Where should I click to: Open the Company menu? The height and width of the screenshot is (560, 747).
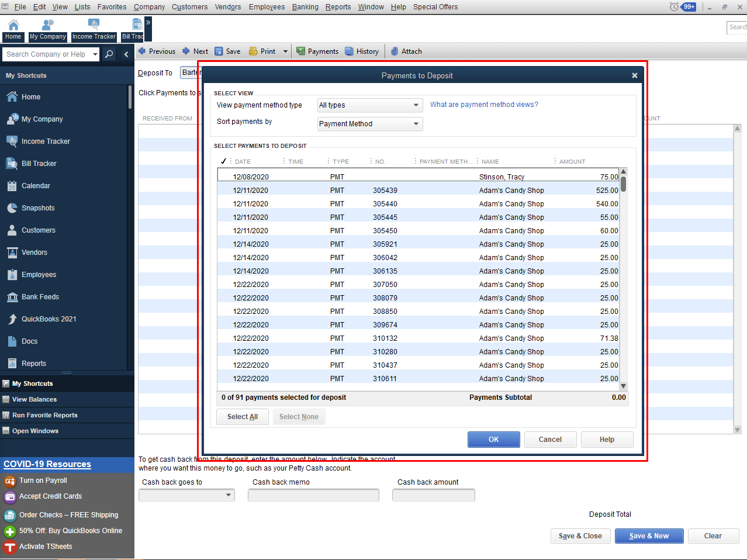click(x=149, y=7)
